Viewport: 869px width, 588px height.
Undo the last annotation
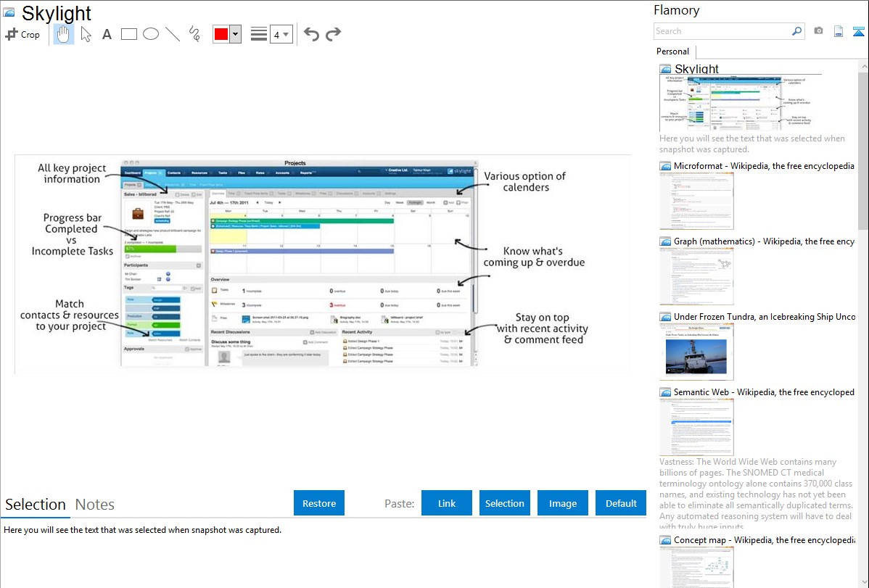311,34
